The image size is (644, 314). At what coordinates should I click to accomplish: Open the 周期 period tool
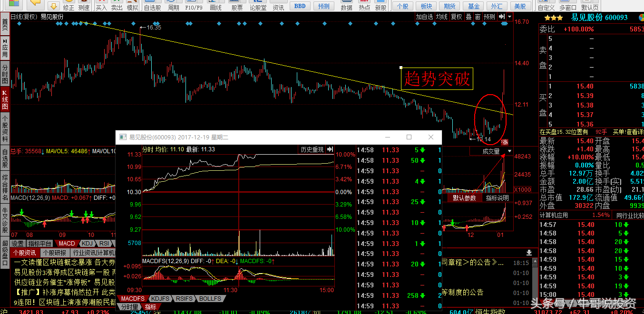point(174,6)
